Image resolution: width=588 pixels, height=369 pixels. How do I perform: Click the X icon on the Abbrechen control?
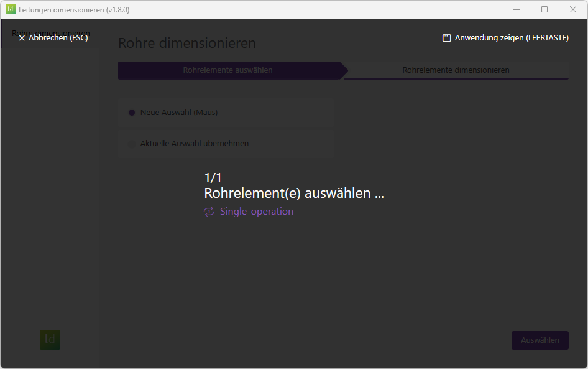point(21,37)
